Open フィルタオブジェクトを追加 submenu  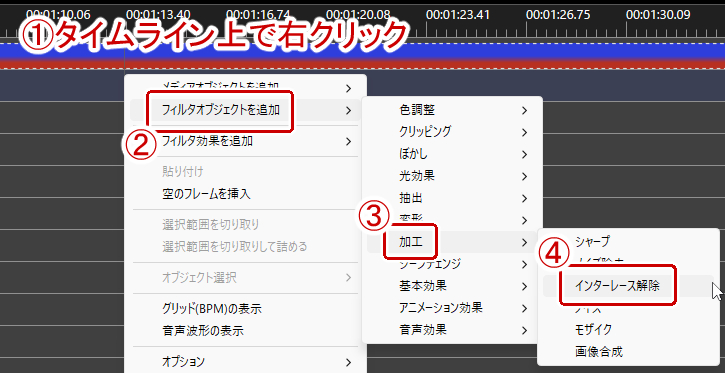[246, 110]
